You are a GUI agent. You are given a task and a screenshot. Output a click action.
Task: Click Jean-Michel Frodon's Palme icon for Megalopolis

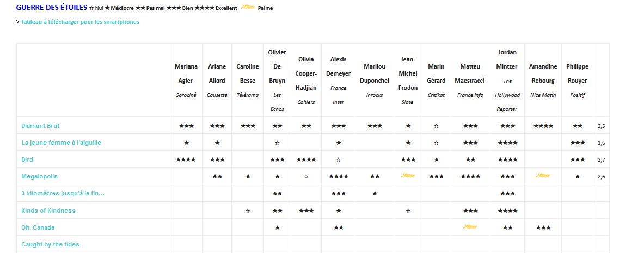click(x=408, y=176)
